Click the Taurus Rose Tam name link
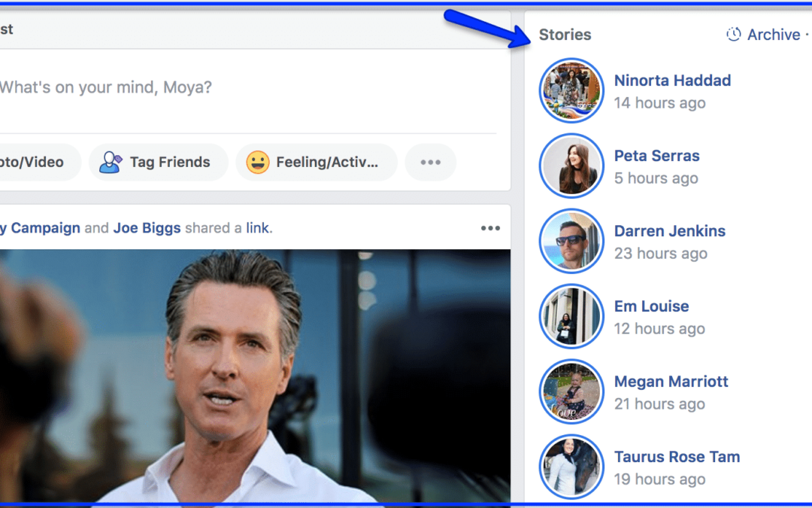This screenshot has height=508, width=812. 677,456
